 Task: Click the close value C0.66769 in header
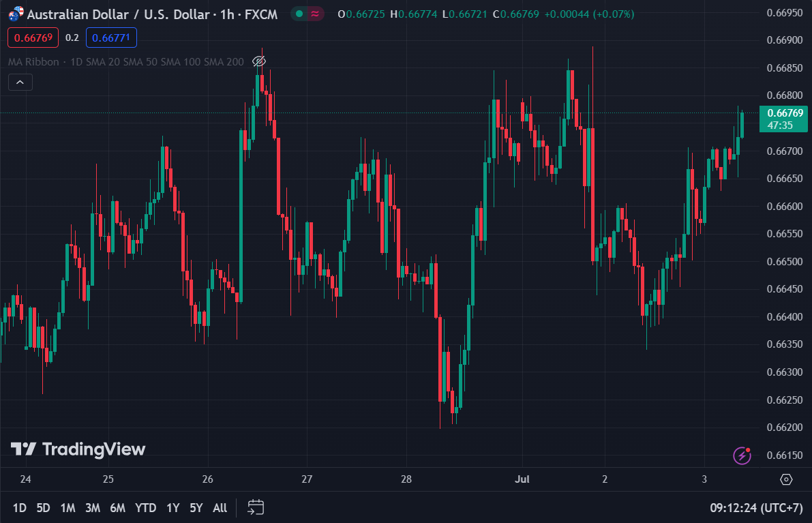click(516, 14)
